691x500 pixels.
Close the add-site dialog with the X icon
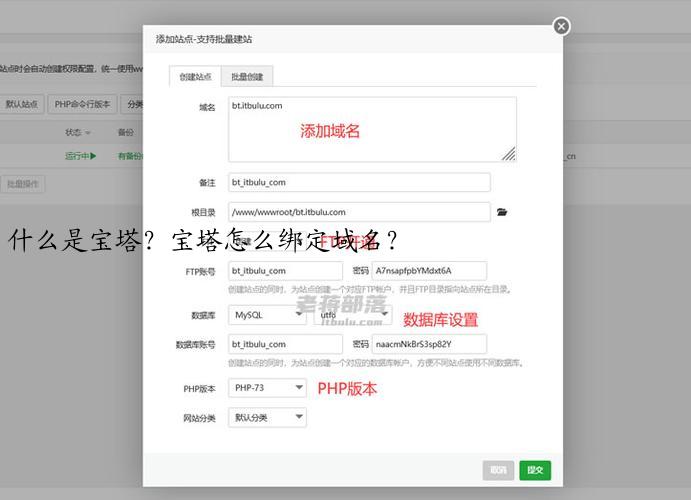click(561, 26)
